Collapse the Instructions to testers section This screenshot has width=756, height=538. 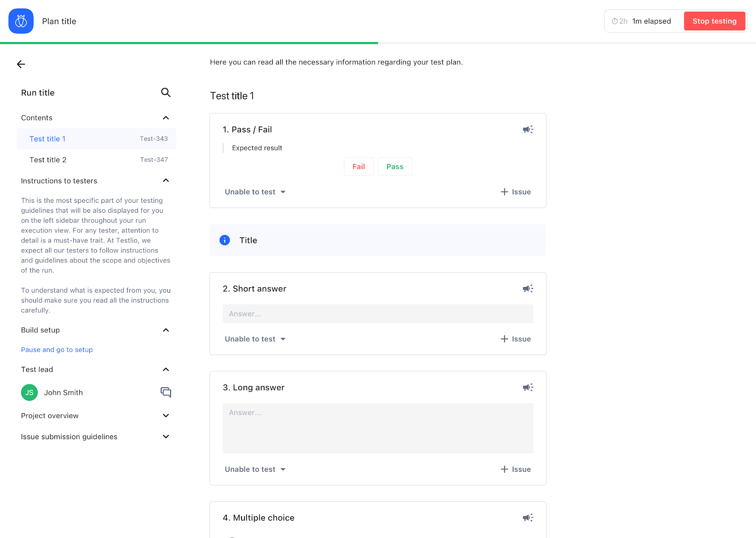point(165,180)
